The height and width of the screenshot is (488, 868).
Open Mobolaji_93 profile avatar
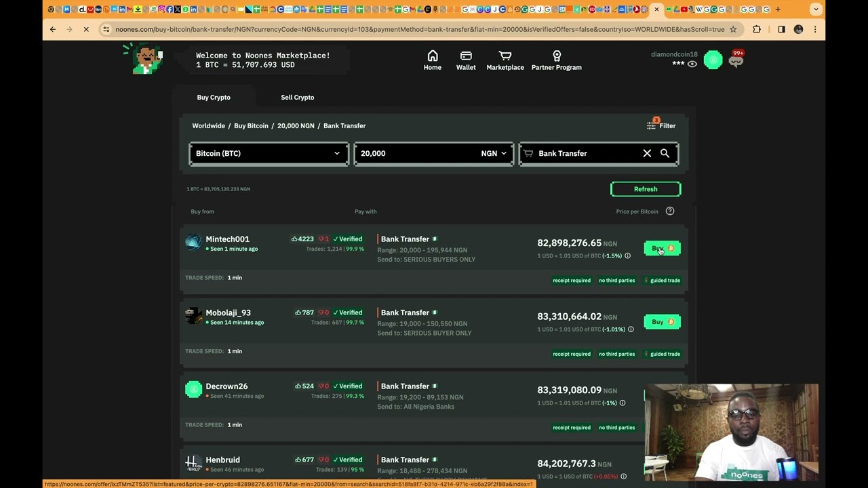click(x=193, y=316)
